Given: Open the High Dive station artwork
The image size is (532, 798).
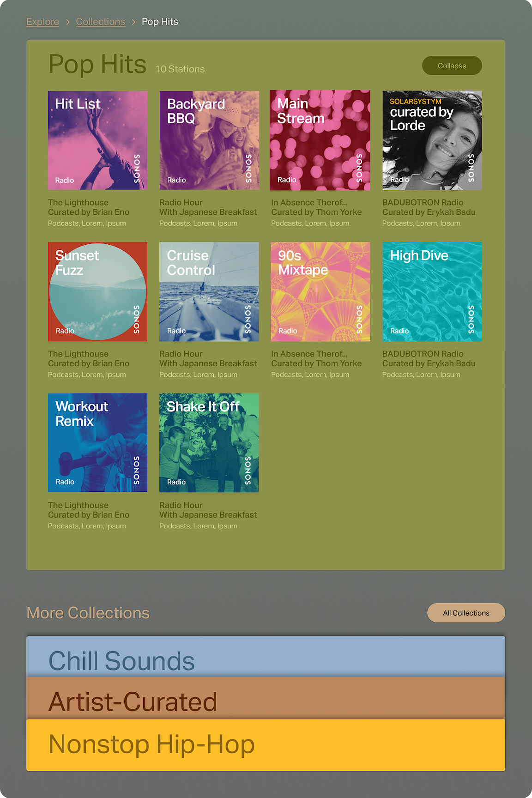Looking at the screenshot, I should coord(432,292).
